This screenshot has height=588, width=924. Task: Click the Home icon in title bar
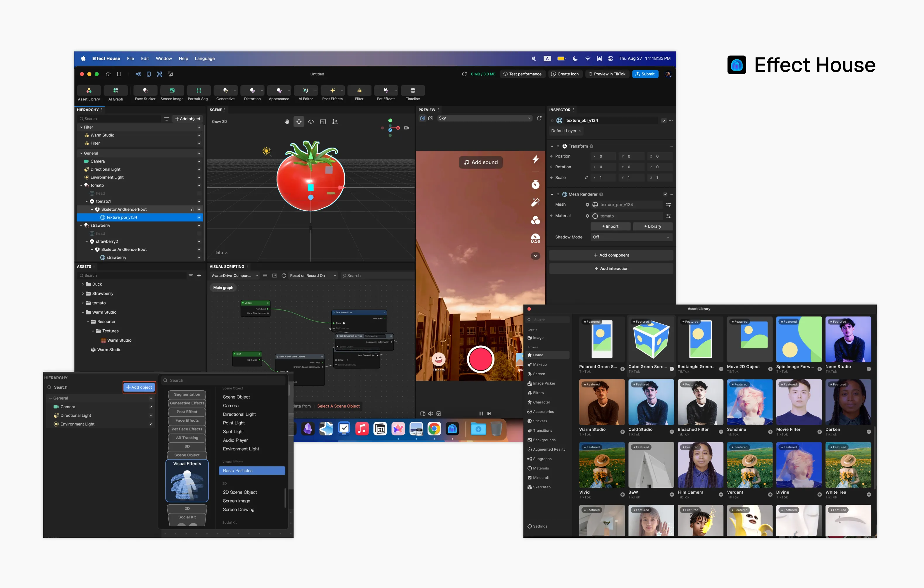point(108,74)
